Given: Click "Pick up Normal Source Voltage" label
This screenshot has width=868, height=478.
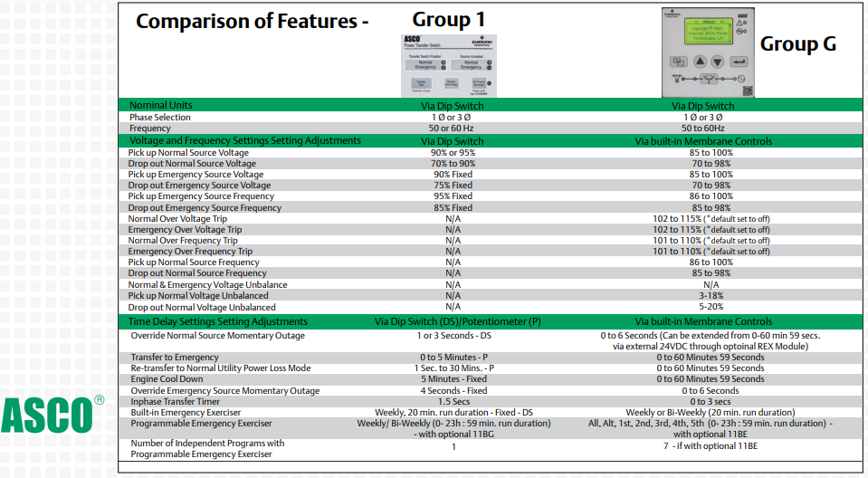Looking at the screenshot, I should pyautogui.click(x=189, y=153).
